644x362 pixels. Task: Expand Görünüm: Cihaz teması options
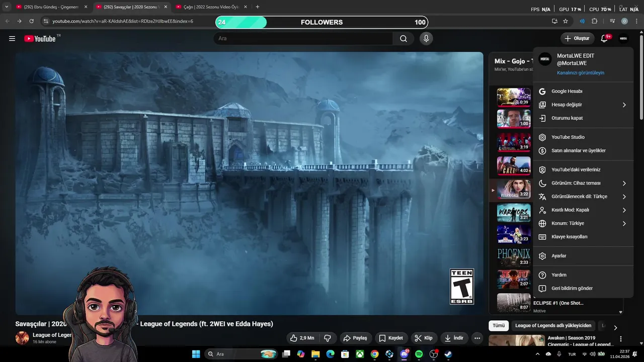583,183
